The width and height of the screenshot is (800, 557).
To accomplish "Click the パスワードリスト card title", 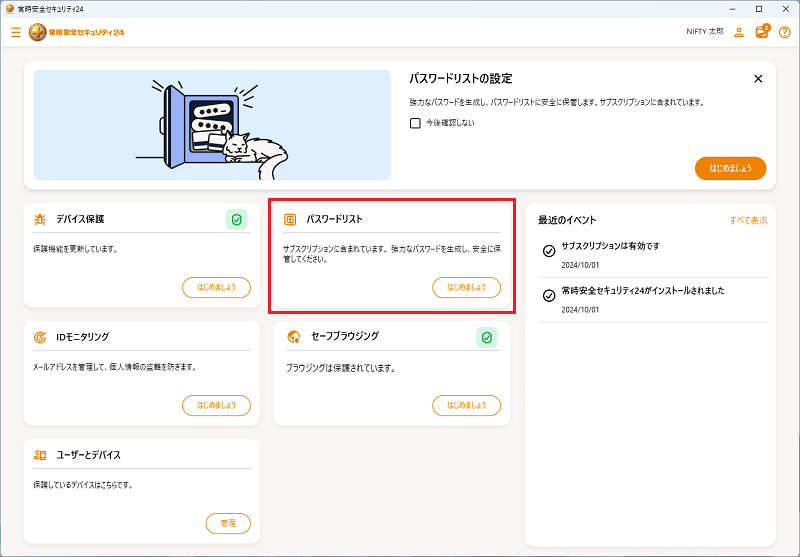I will pyautogui.click(x=334, y=219).
